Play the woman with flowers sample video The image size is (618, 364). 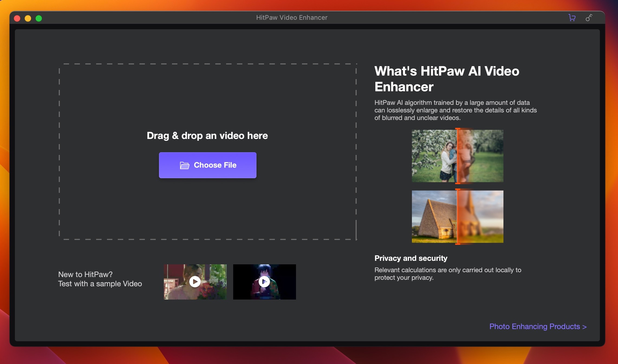[195, 282]
